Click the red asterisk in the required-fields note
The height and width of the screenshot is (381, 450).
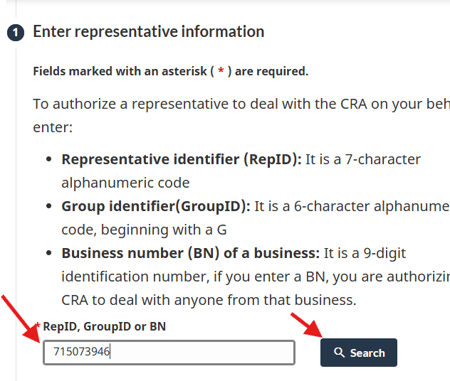coord(221,70)
